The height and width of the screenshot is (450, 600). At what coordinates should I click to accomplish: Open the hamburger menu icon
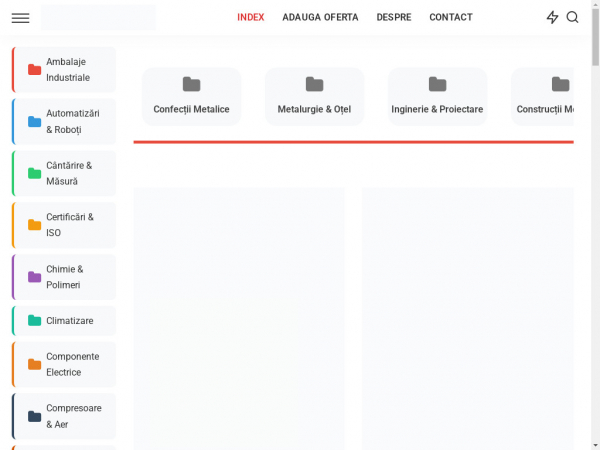(x=20, y=17)
